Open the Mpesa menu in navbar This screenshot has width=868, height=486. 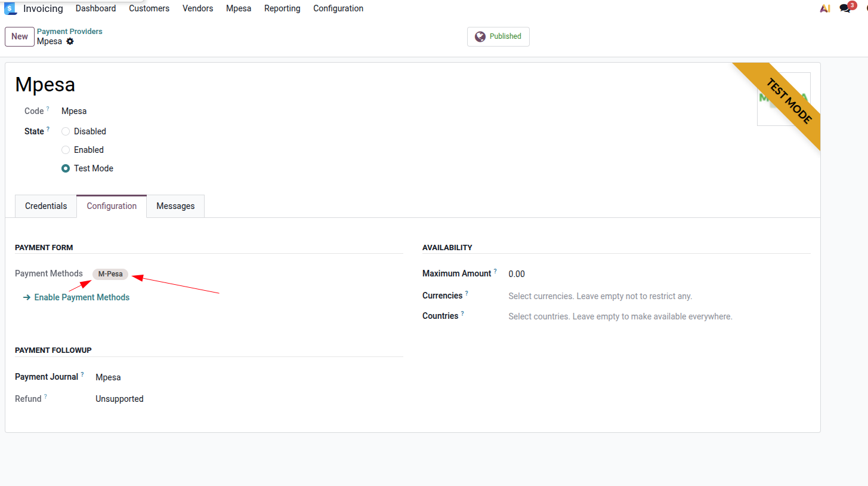pyautogui.click(x=239, y=8)
